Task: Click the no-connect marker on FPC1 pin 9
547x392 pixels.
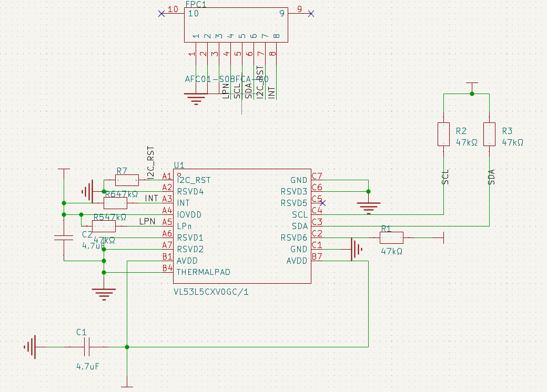Action: 311,14
